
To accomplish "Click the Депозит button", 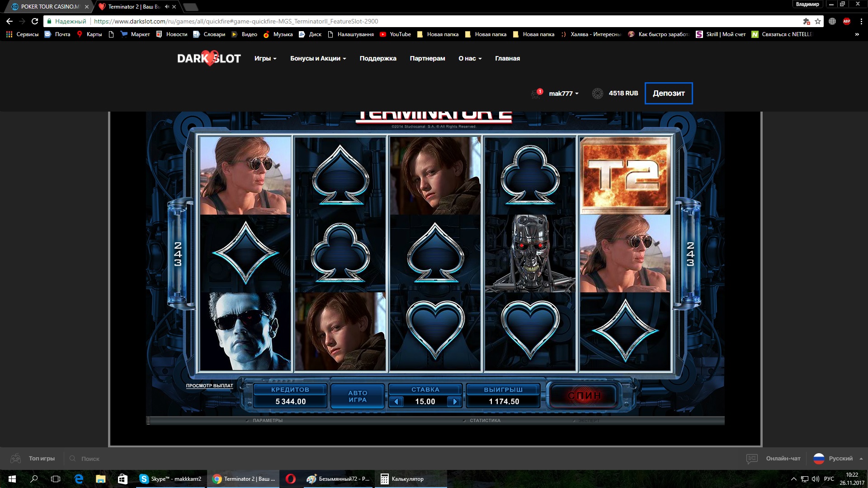I will [x=669, y=93].
